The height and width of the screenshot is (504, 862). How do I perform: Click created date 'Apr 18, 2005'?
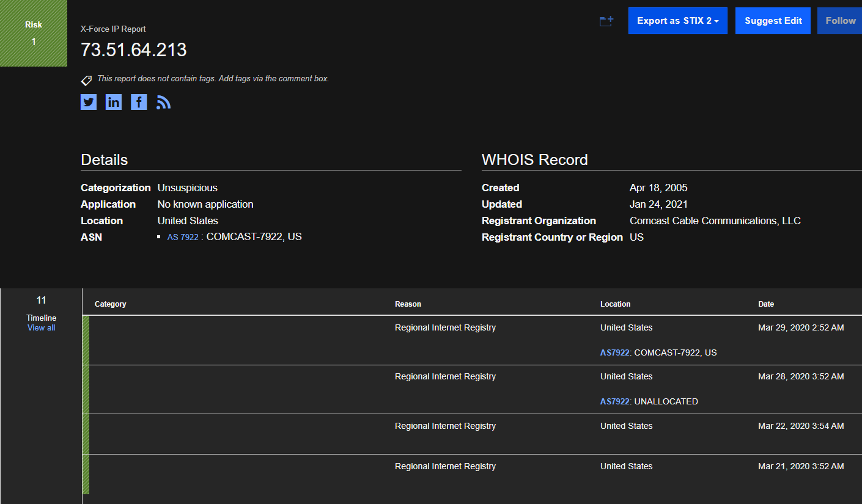658,188
